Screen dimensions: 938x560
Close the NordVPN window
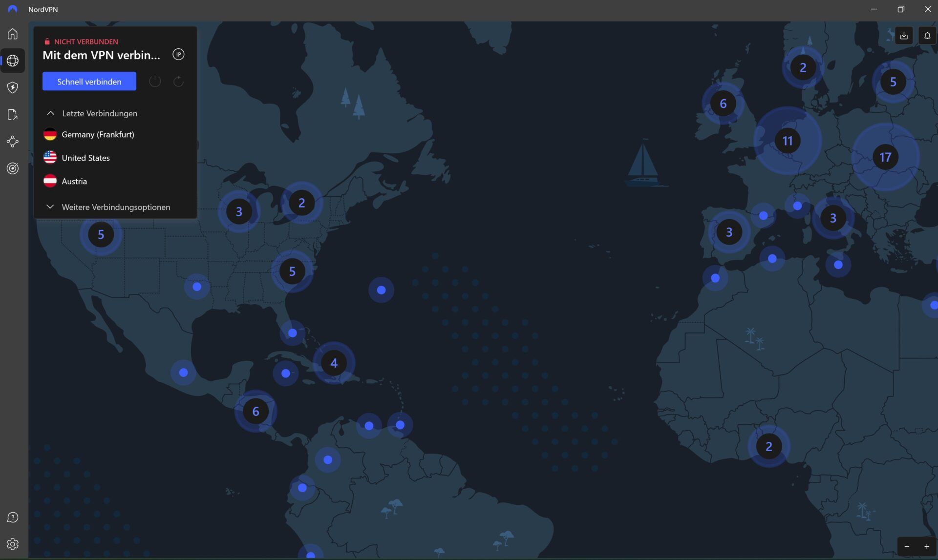click(x=927, y=9)
